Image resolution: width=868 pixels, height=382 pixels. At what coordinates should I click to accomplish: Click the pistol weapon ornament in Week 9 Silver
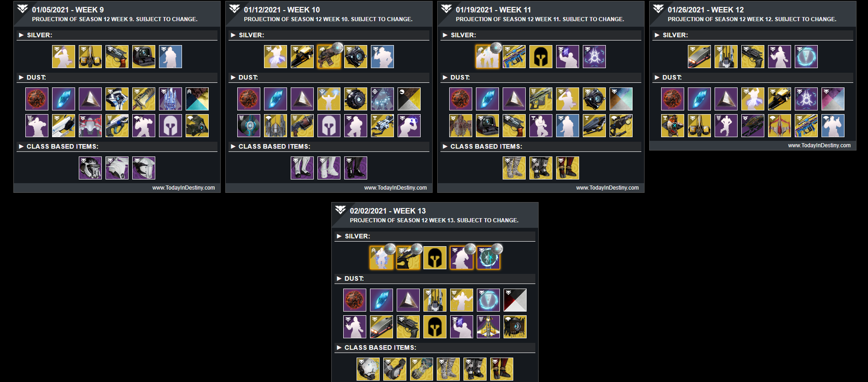[x=117, y=57]
